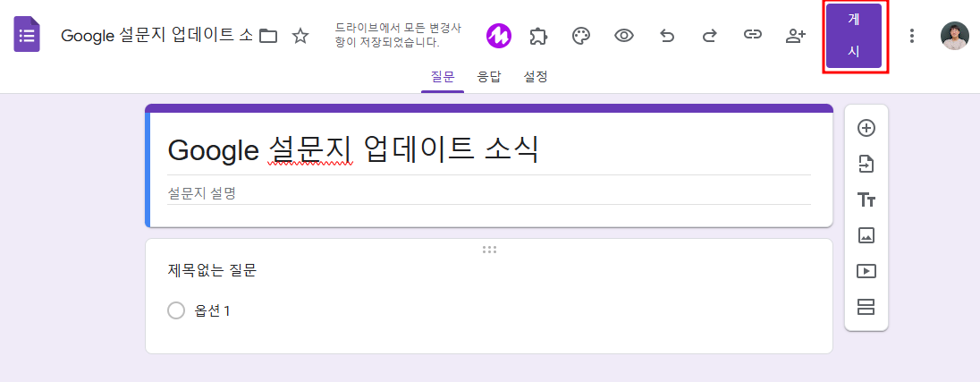Redo the last change
This screenshot has width=980, height=382.
(709, 36)
